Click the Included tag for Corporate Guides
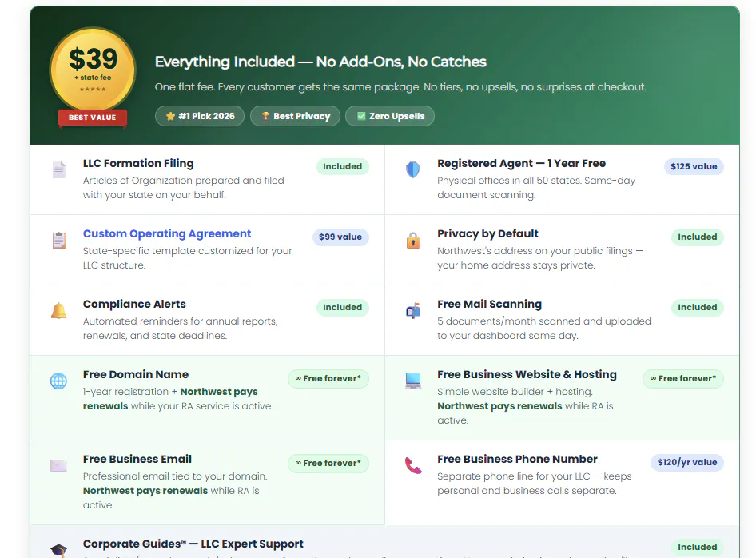This screenshot has height=558, width=756. click(697, 547)
